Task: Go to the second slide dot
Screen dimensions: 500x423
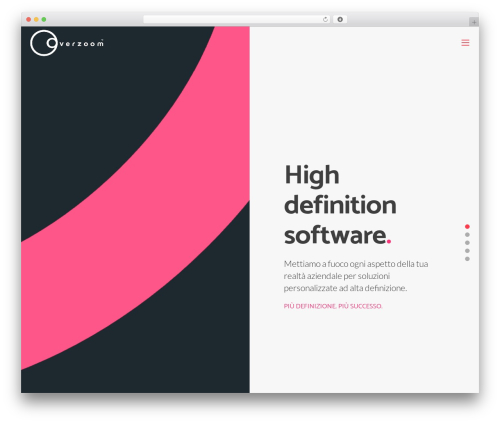Action: click(x=467, y=235)
